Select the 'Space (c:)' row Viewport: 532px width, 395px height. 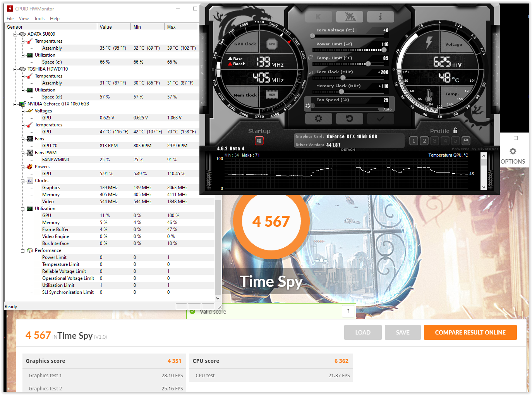102,62
